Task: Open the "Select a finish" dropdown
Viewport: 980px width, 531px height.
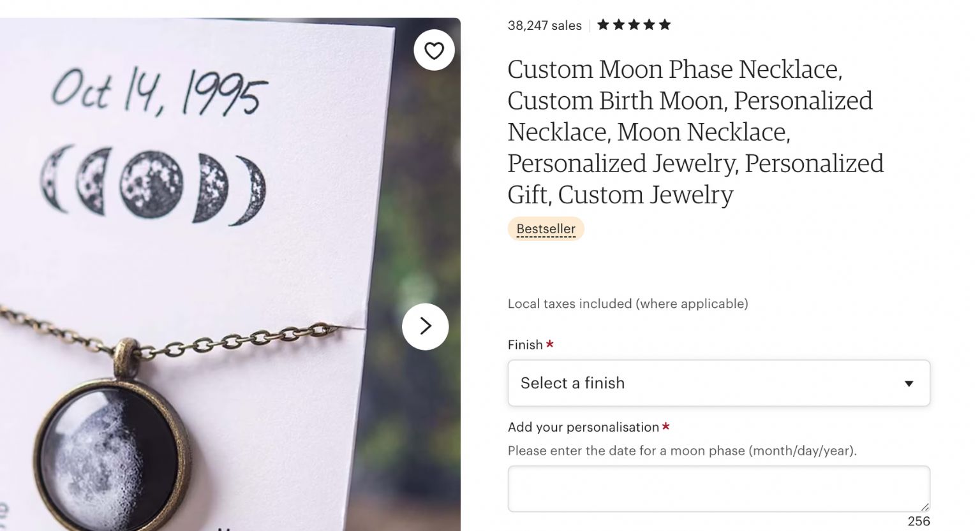Action: 718,383
